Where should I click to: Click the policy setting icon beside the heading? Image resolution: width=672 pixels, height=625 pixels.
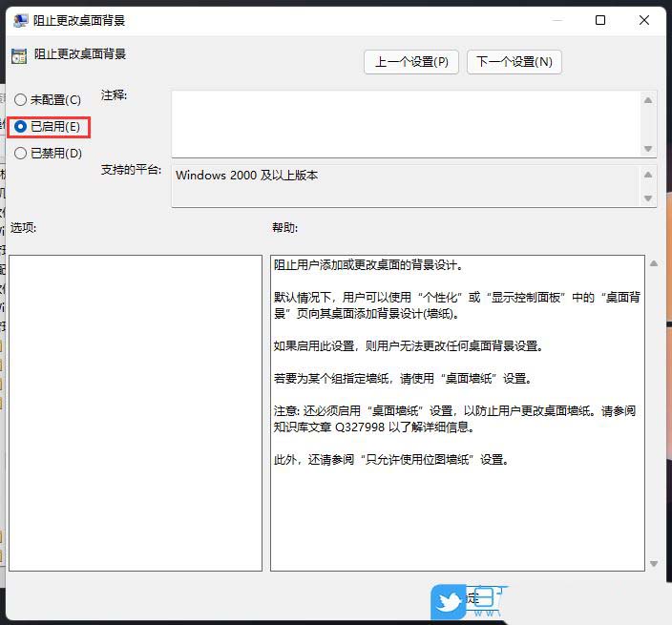click(x=19, y=55)
